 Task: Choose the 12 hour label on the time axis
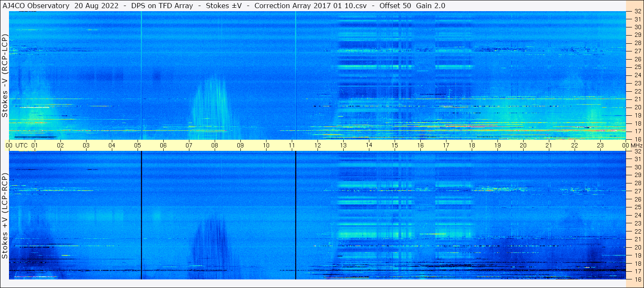[318, 145]
